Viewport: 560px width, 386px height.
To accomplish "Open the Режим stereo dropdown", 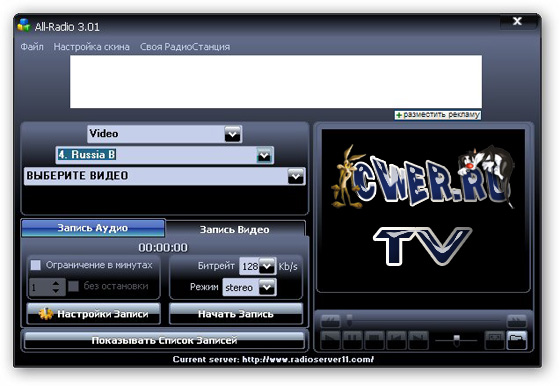I will tap(267, 287).
